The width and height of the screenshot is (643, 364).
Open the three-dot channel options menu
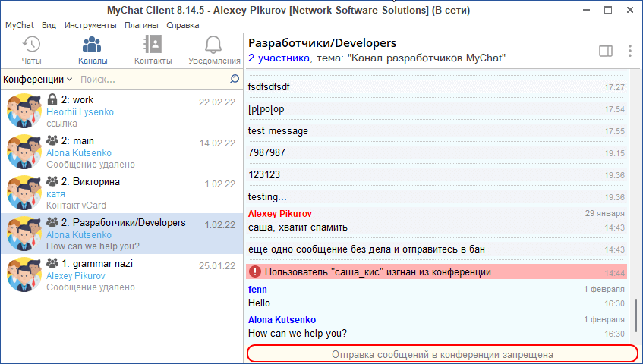[x=629, y=51]
